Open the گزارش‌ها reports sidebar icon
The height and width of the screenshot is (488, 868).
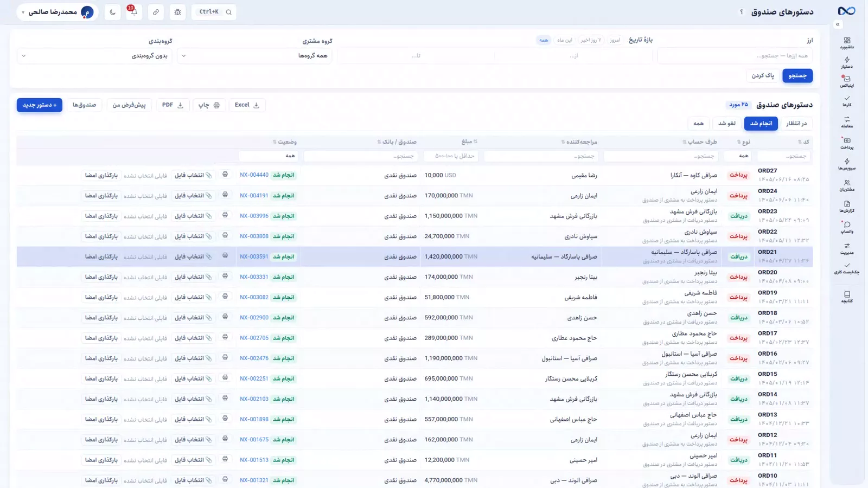pos(847,207)
